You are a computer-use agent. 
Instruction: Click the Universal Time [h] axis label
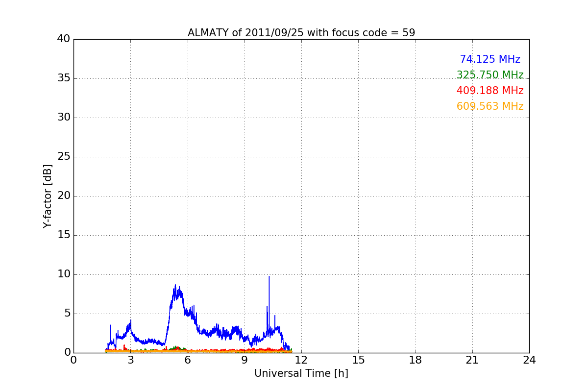click(x=301, y=373)
